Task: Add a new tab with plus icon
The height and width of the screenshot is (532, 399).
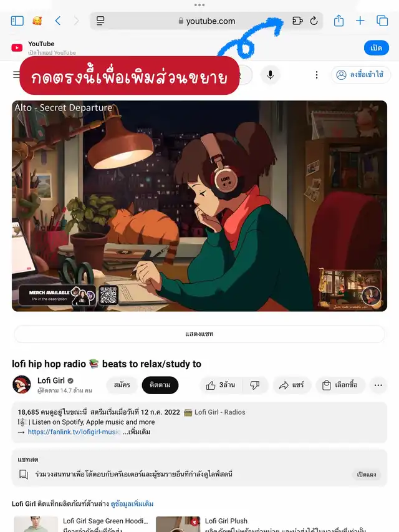Action: (360, 21)
